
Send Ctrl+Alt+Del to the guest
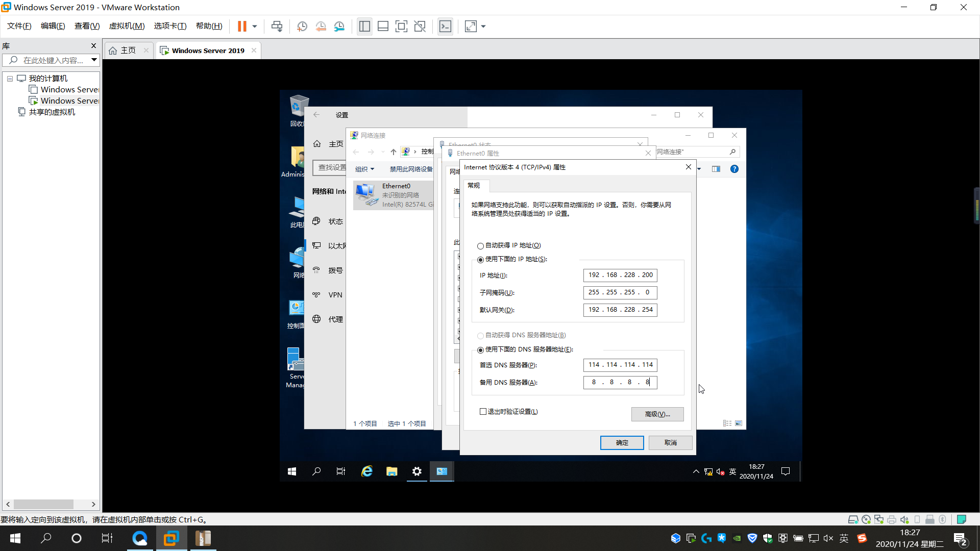[277, 26]
